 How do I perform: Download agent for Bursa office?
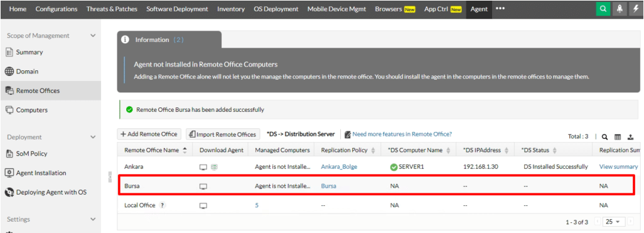[x=203, y=186]
